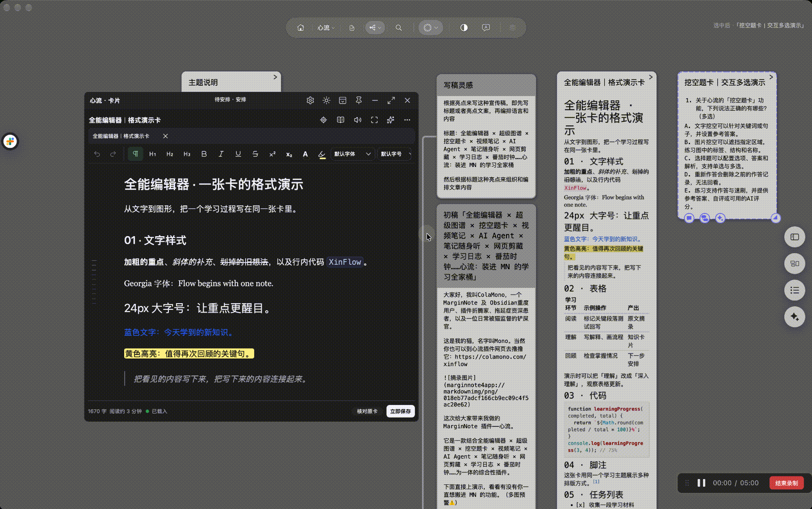
Task: Toggle italic formatting
Action: coord(221,154)
